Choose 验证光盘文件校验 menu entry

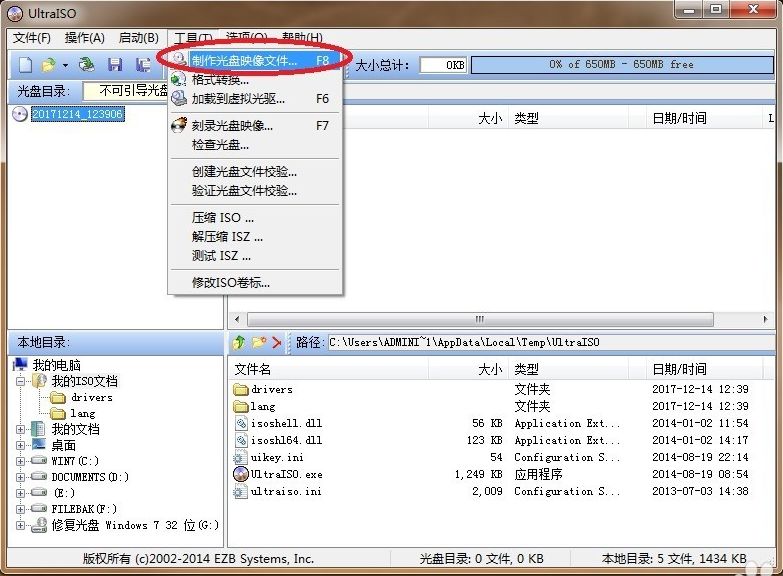[x=255, y=191]
